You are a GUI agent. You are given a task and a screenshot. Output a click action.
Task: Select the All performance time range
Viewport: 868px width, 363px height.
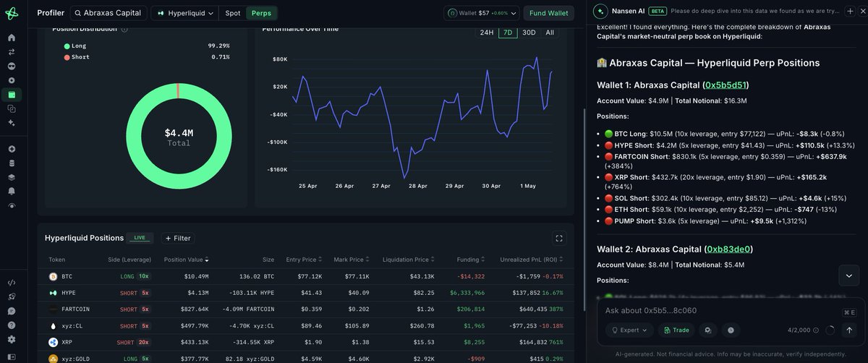pos(550,33)
